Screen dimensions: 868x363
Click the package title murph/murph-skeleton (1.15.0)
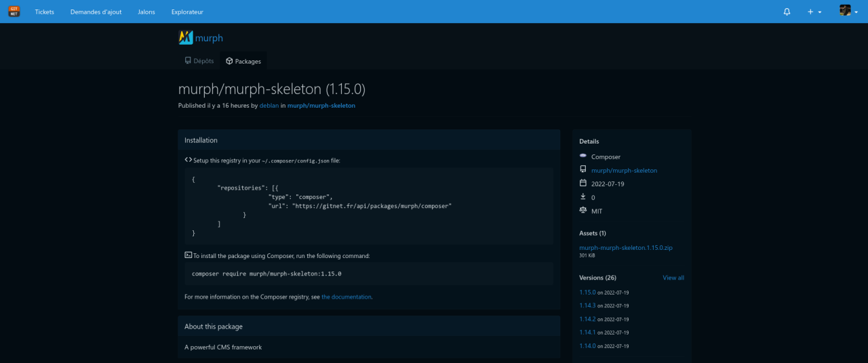(x=272, y=89)
